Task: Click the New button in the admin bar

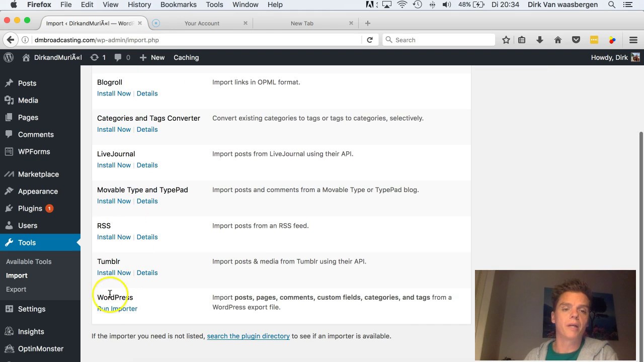Action: [x=152, y=57]
